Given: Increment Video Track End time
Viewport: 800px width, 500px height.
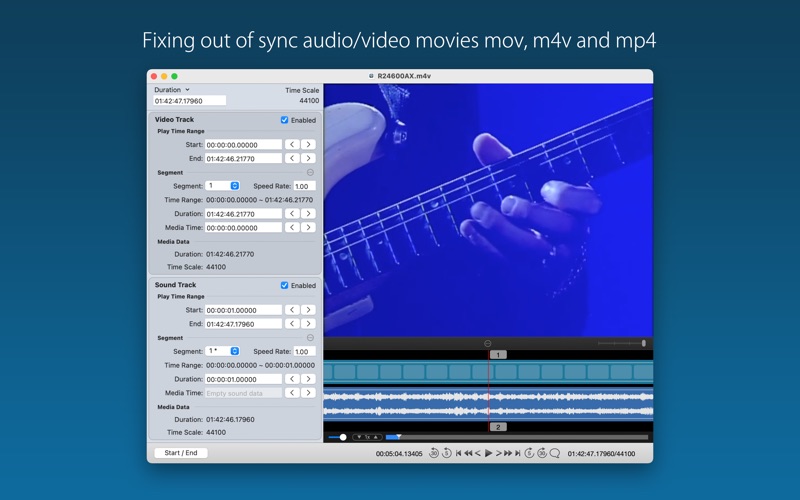Looking at the screenshot, I should point(308,158).
